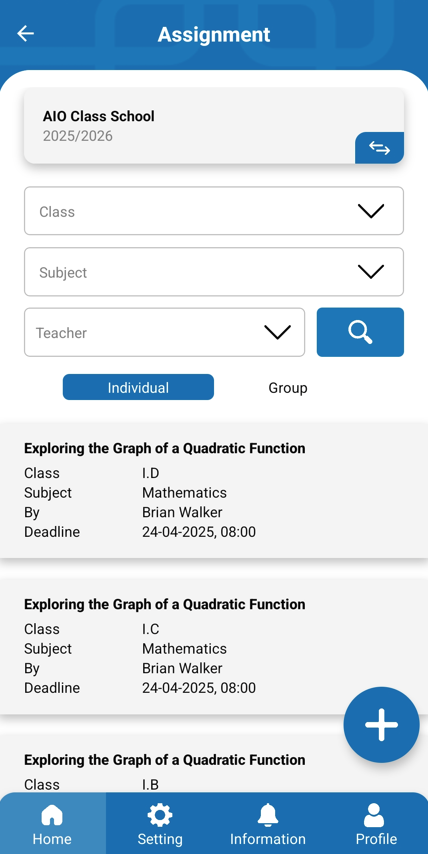Viewport: 428px width, 854px height.
Task: Open Setting via the gear icon
Action: pos(160,815)
